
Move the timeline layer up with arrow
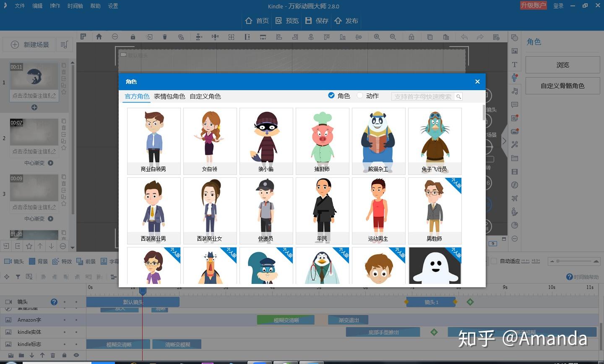click(x=42, y=355)
